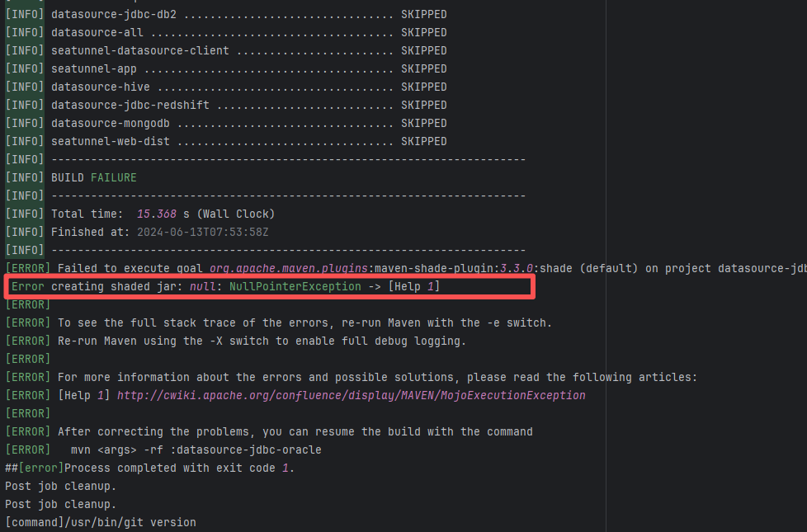Click the BUILD FAILURE status line
This screenshot has width=807, height=532.
[94, 177]
